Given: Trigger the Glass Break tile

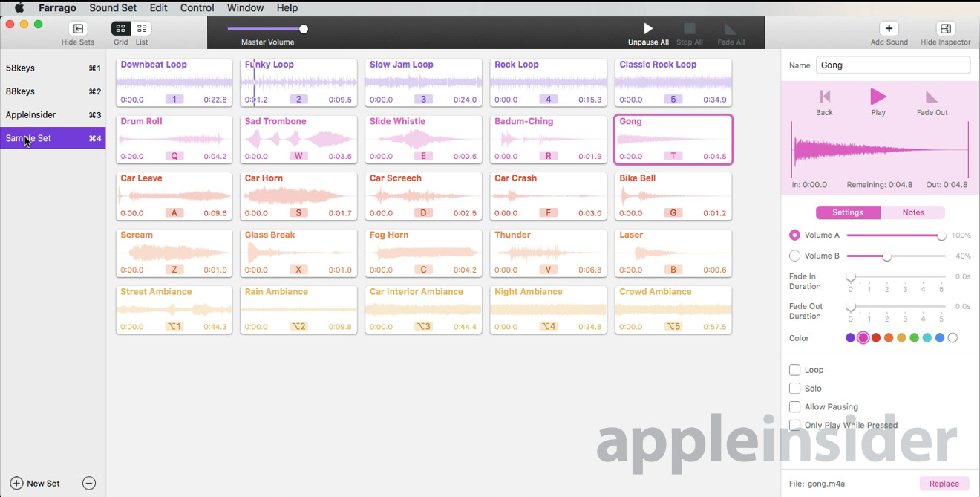Looking at the screenshot, I should click(x=298, y=253).
